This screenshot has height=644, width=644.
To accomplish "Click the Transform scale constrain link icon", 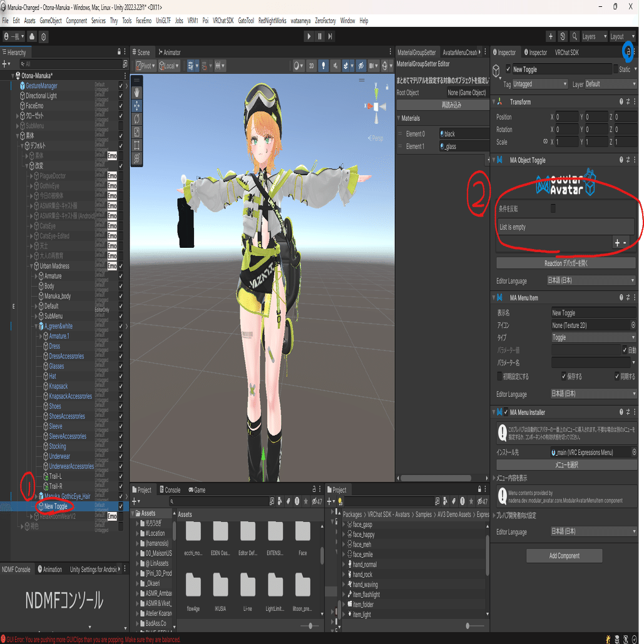I will coord(546,141).
